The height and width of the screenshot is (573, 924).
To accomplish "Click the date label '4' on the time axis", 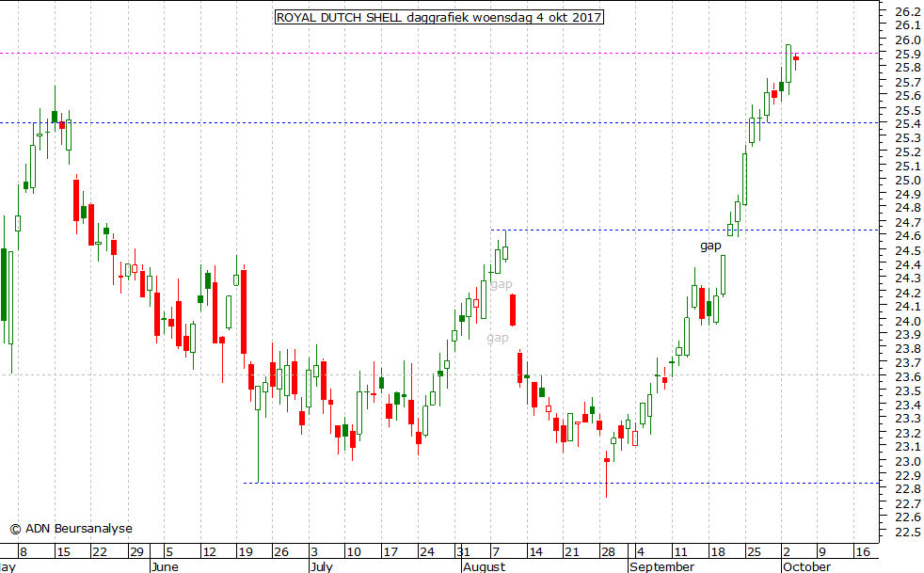I will pyautogui.click(x=641, y=551).
